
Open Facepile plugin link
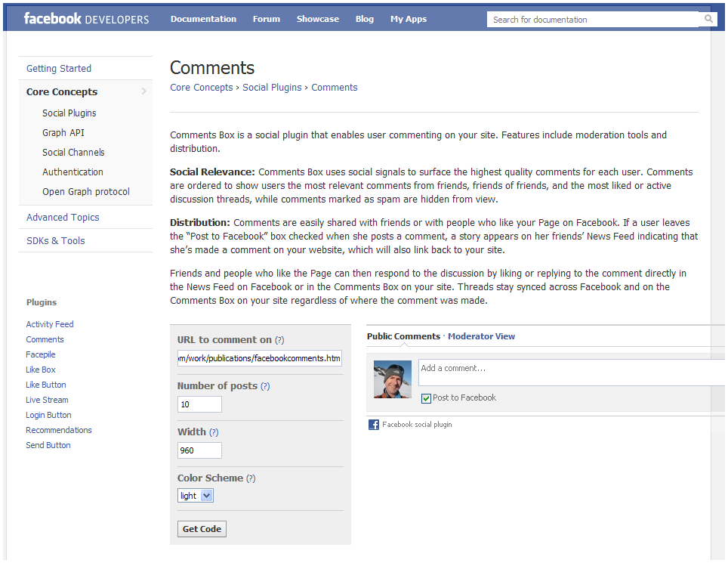tap(40, 354)
